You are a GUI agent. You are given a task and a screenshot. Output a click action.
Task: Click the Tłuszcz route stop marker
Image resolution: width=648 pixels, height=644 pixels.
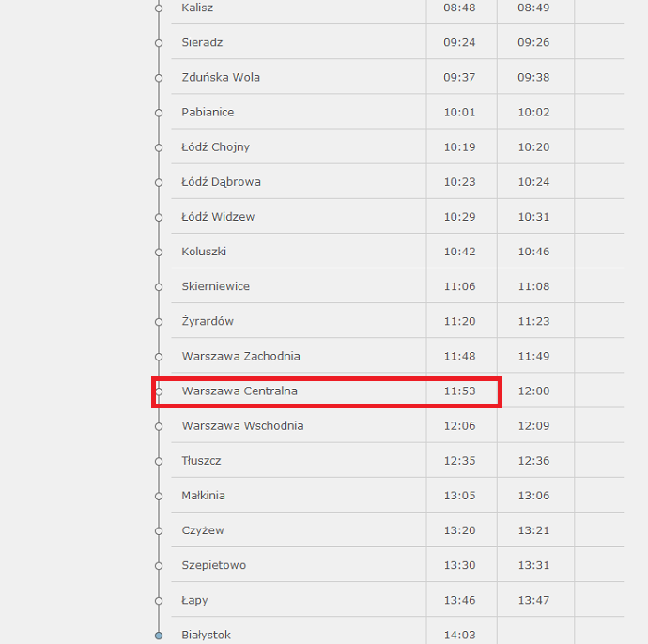click(x=159, y=461)
